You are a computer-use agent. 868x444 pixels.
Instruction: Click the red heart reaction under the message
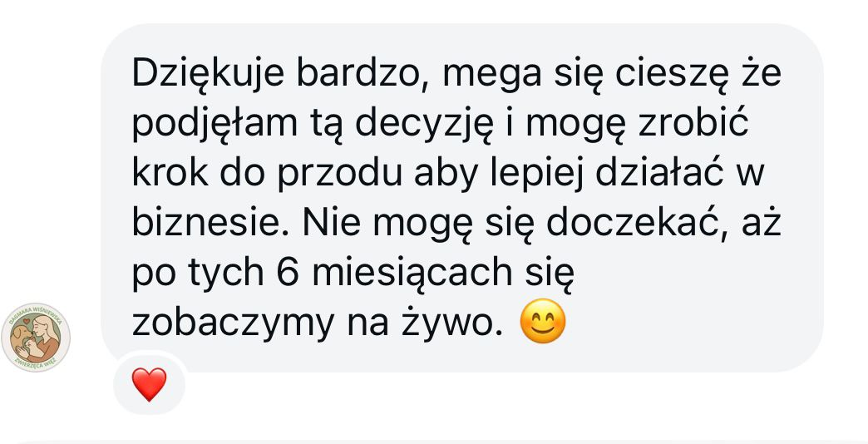(x=149, y=384)
